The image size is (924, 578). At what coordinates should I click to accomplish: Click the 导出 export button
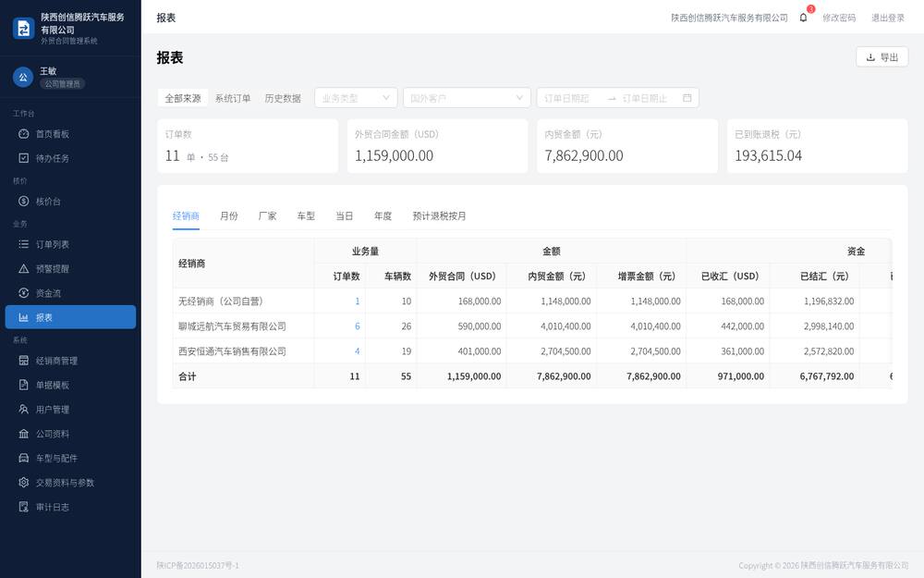click(x=882, y=57)
